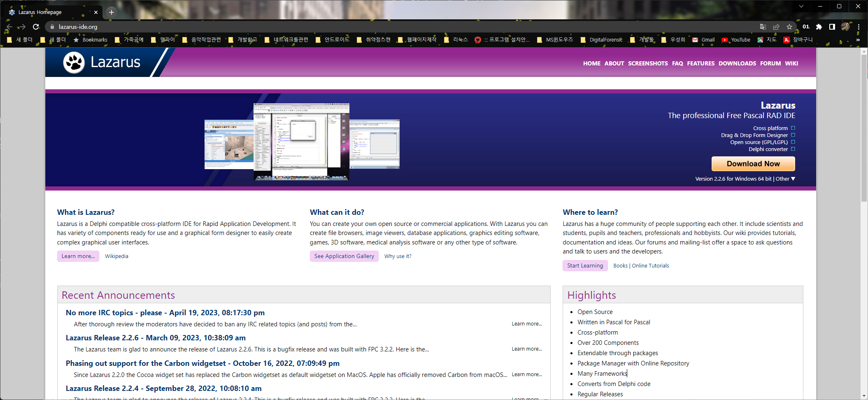Open Lazarus Release 2.2.4 announcement

click(x=163, y=388)
